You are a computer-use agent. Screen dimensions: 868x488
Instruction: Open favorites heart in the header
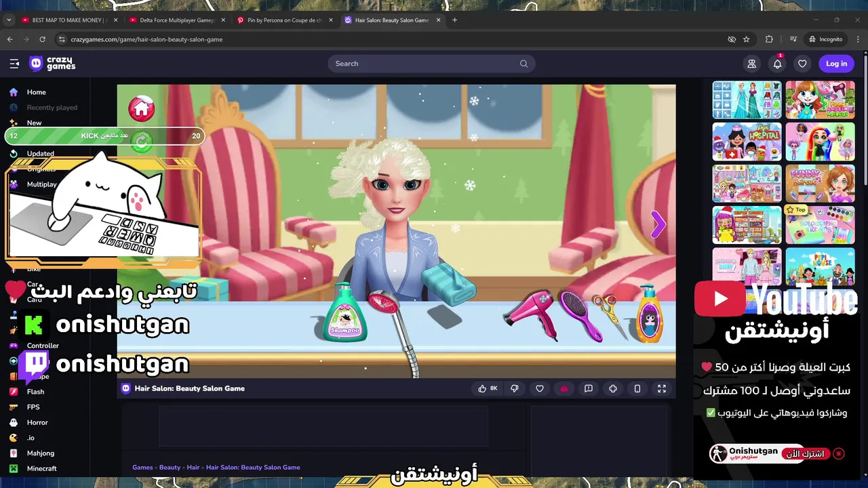coord(802,64)
